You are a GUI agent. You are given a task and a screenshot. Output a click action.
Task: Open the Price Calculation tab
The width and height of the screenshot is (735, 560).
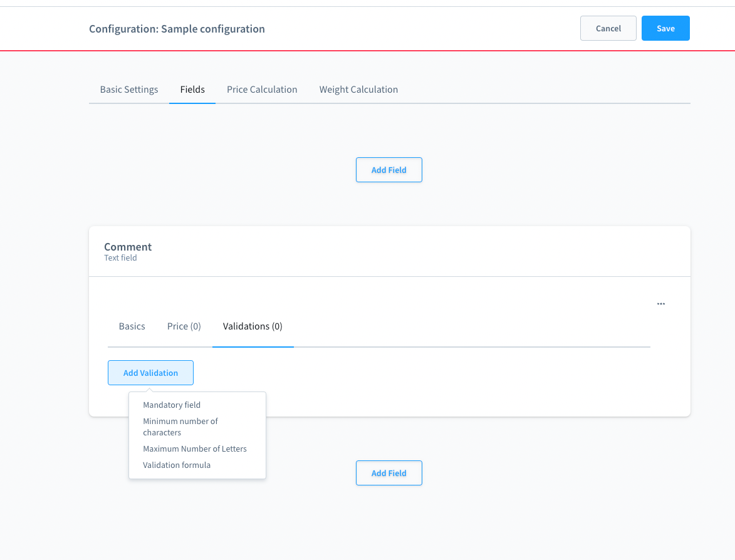tap(262, 90)
